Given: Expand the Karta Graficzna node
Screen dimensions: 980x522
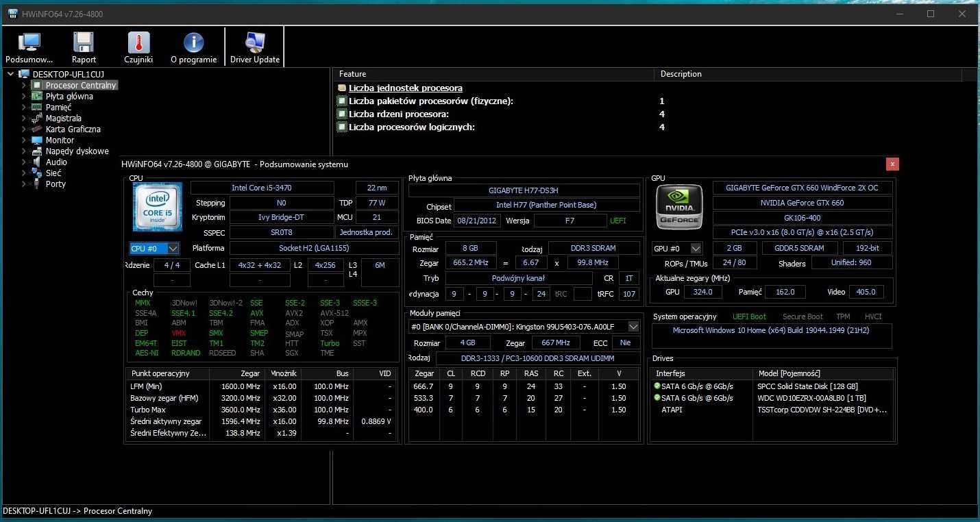Looking at the screenshot, I should tap(24, 129).
